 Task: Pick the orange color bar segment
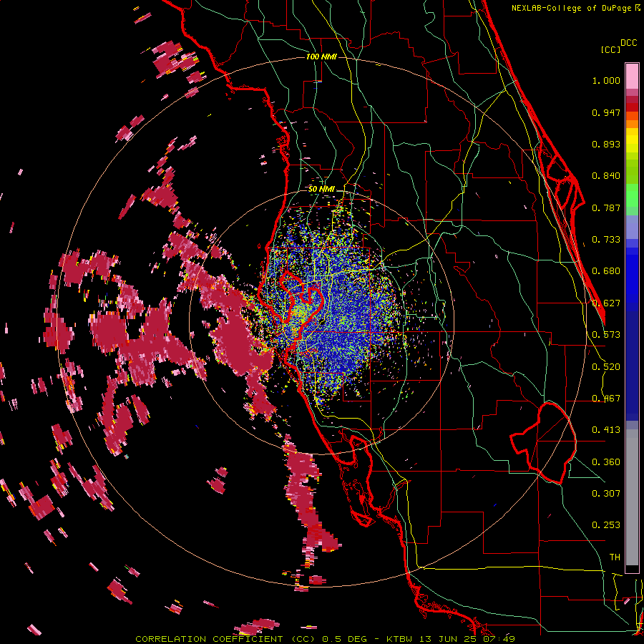pos(632,123)
